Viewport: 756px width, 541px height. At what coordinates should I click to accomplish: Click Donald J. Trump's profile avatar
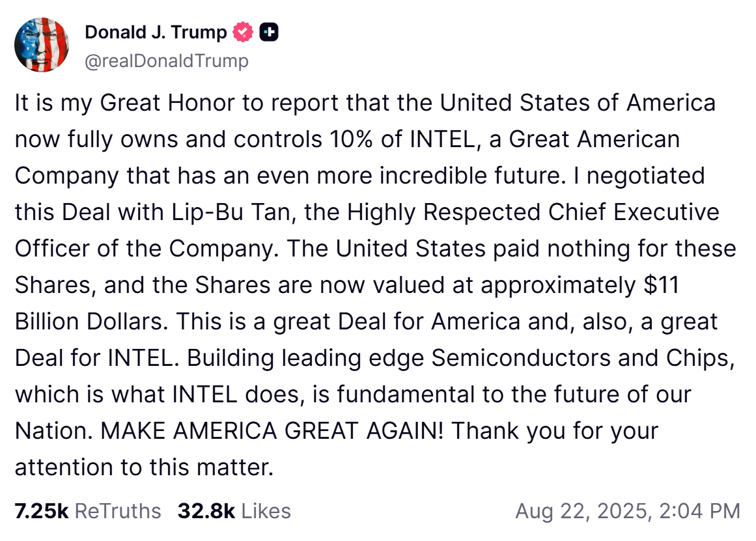[41, 44]
